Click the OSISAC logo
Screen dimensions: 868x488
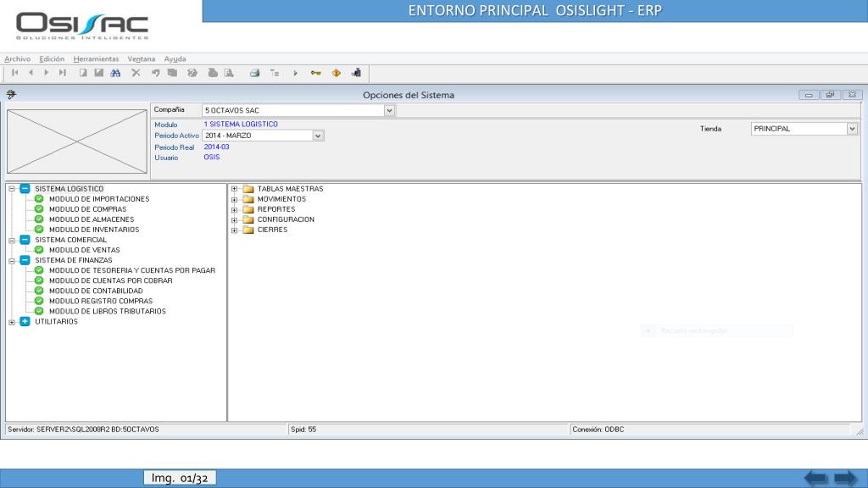[82, 26]
